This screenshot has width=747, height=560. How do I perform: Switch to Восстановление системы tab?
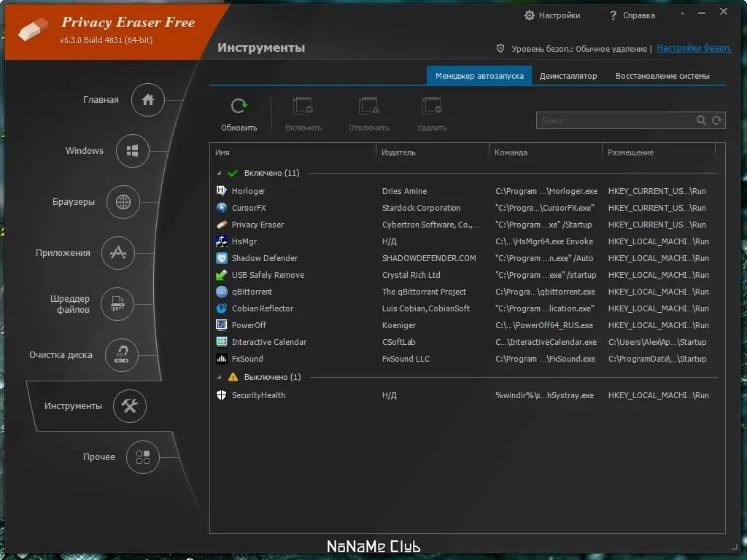pos(662,76)
